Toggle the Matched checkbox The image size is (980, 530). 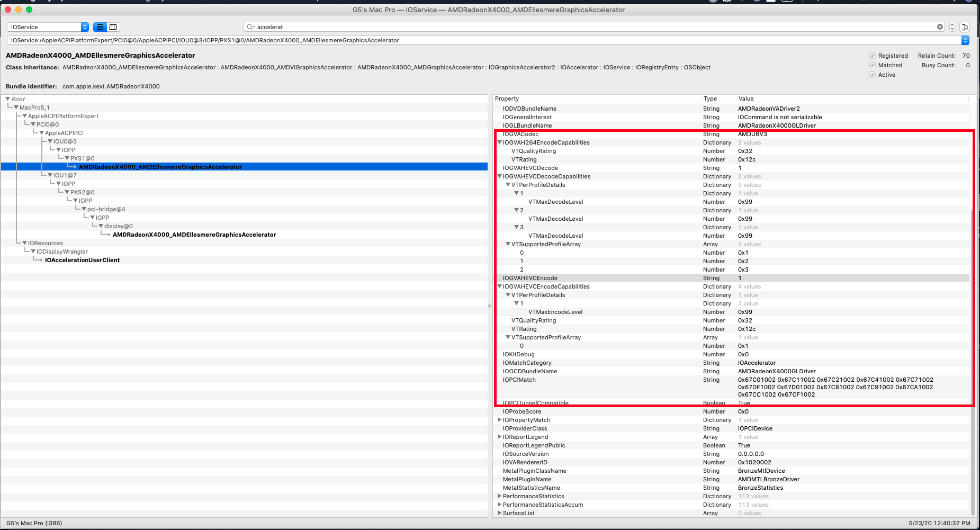pos(873,65)
